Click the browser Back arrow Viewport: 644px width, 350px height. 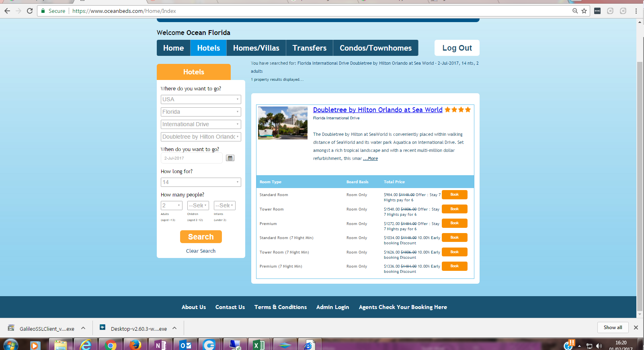point(7,11)
